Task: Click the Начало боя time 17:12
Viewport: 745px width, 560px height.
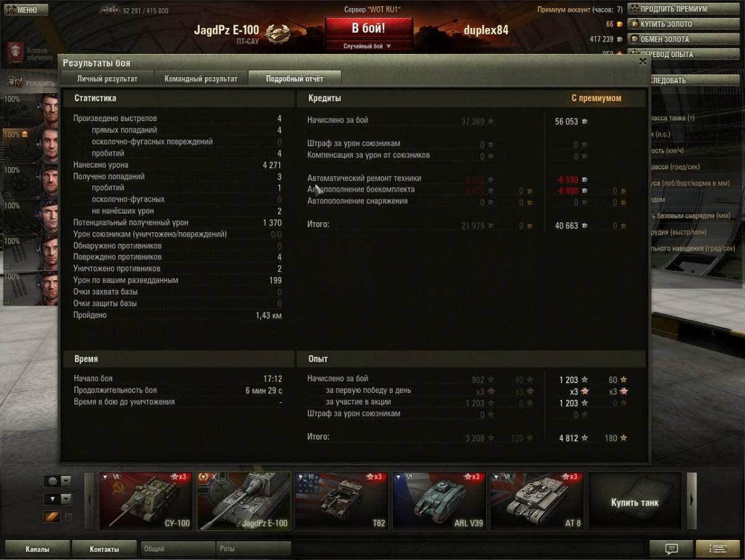Action: (273, 379)
